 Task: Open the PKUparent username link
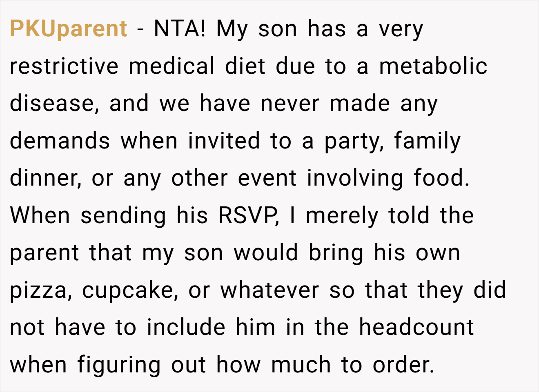(x=69, y=29)
